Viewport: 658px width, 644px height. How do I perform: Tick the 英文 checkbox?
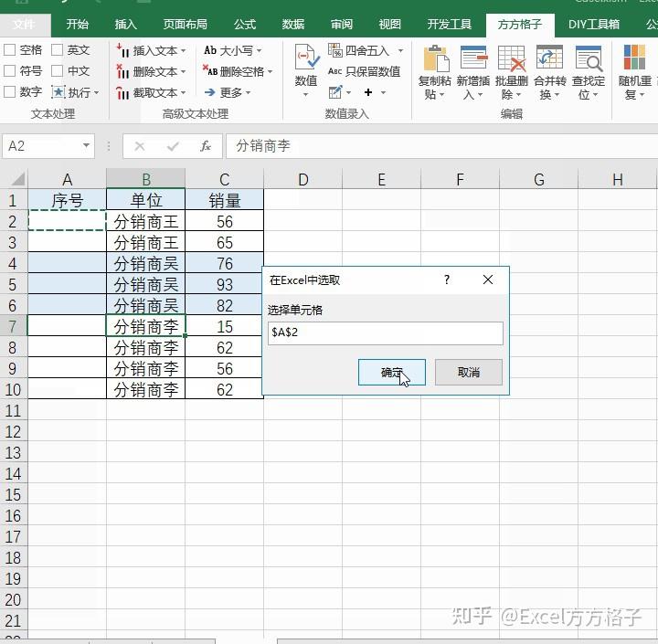click(57, 50)
